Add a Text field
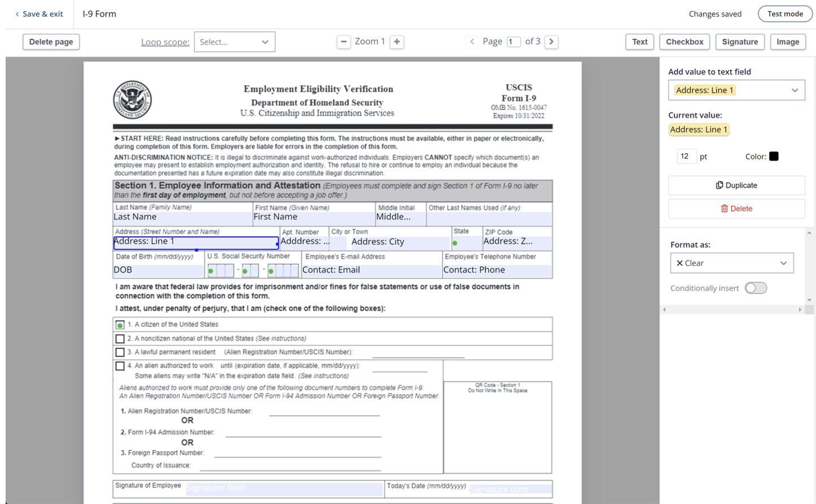The height and width of the screenshot is (504, 816). coord(639,42)
